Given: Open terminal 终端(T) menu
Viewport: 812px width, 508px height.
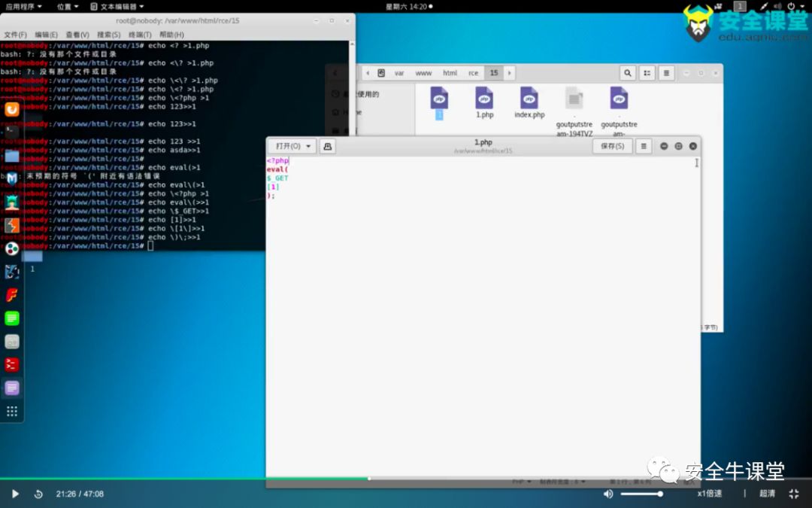Looking at the screenshot, I should coord(140,34).
